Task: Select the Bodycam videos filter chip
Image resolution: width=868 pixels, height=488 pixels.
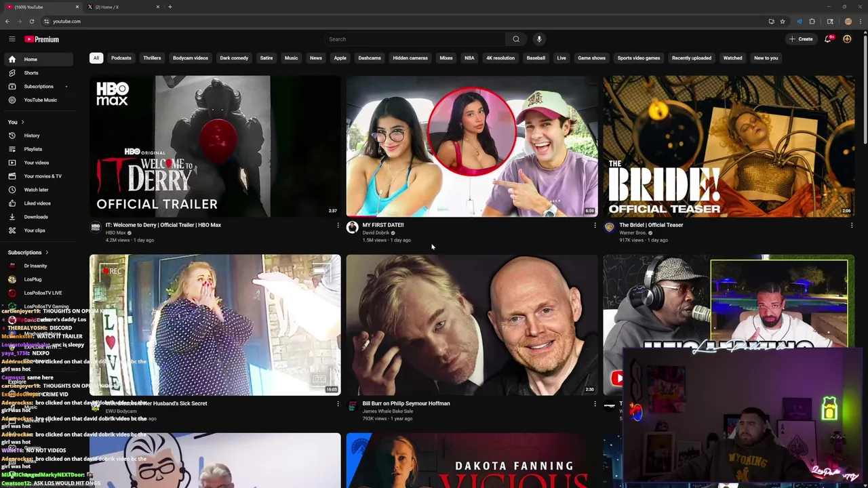Action: coord(191,58)
